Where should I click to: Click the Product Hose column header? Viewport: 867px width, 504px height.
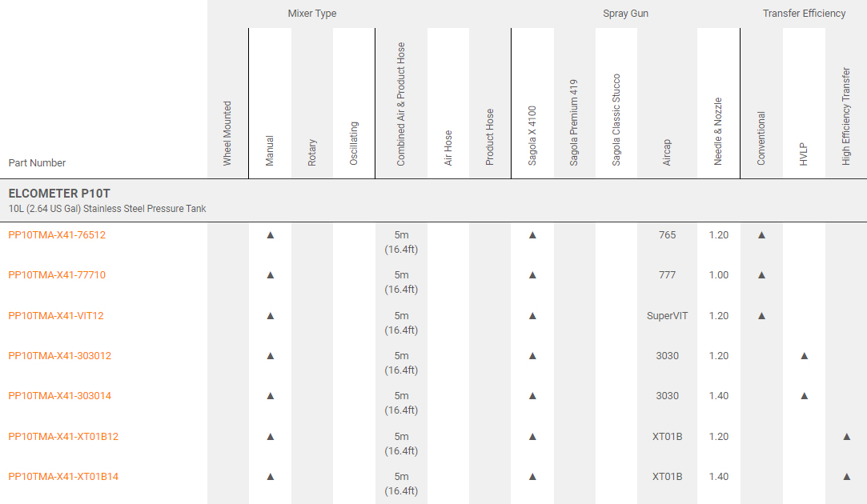pos(489,137)
